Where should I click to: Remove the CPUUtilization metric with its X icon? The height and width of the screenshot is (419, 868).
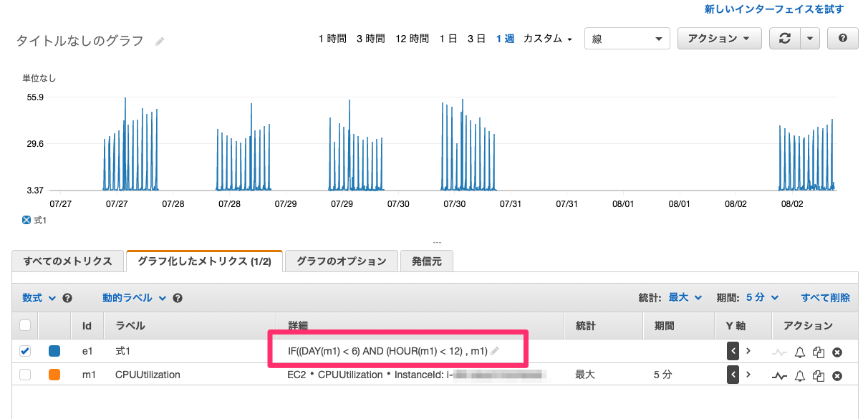point(836,375)
